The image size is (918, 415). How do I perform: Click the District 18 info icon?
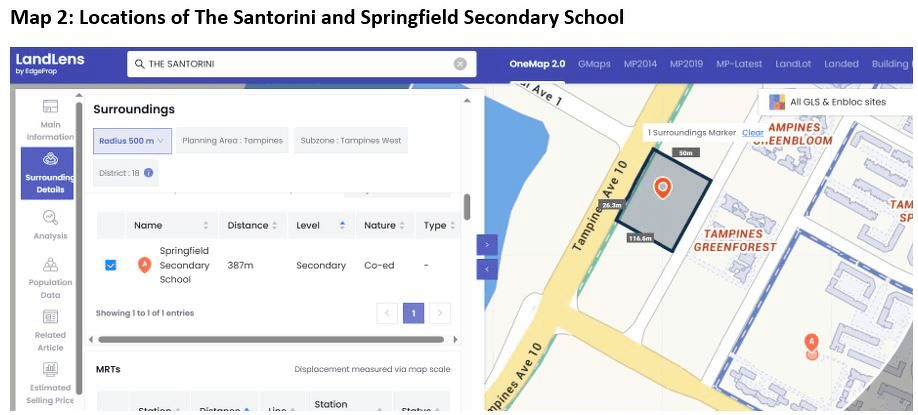148,173
